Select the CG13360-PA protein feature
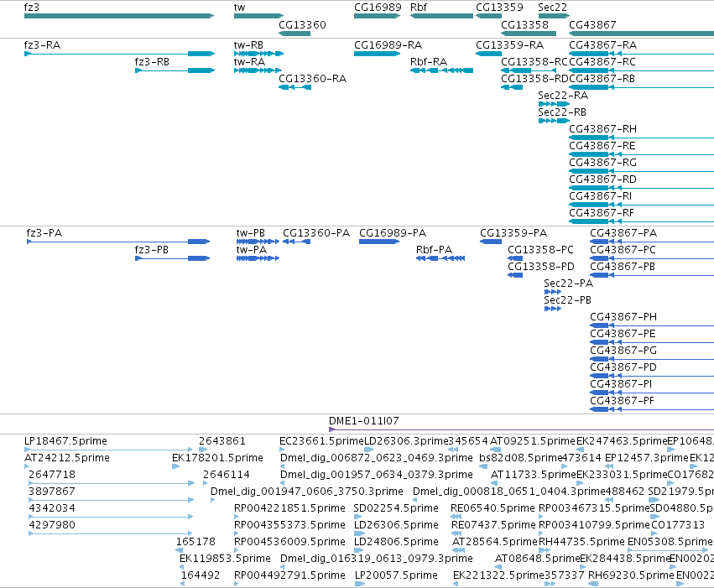The image size is (714, 588). click(x=296, y=242)
